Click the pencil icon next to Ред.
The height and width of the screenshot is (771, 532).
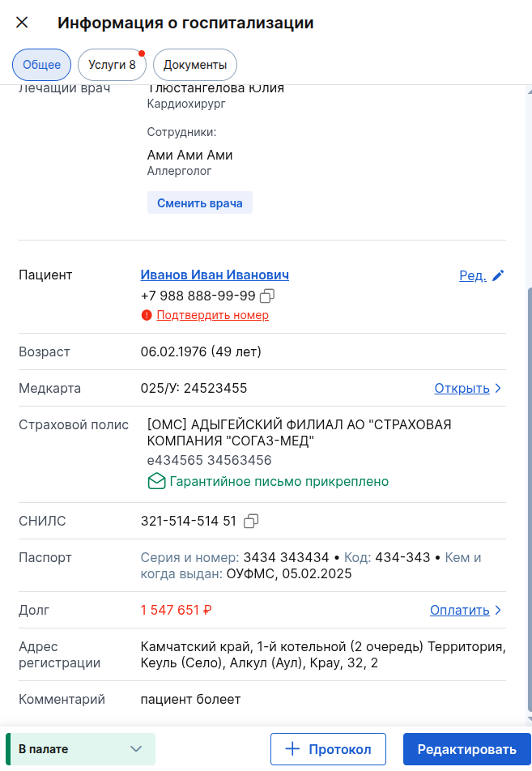[x=496, y=275]
